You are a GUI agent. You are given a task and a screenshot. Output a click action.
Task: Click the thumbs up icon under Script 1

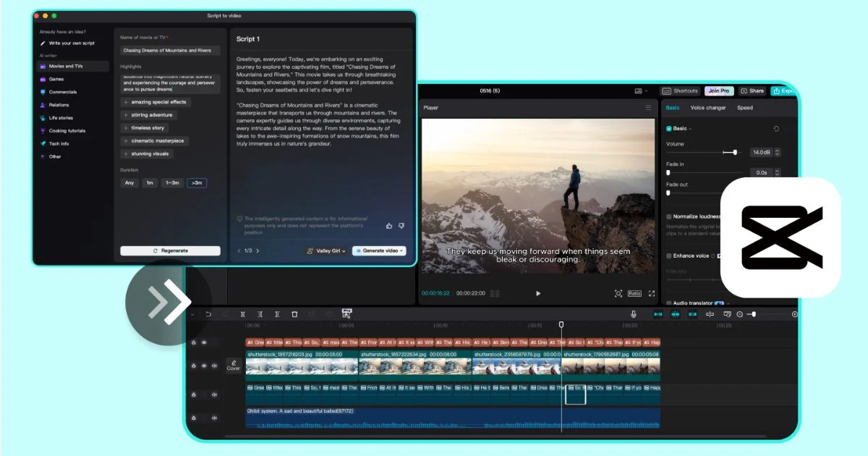coord(389,226)
